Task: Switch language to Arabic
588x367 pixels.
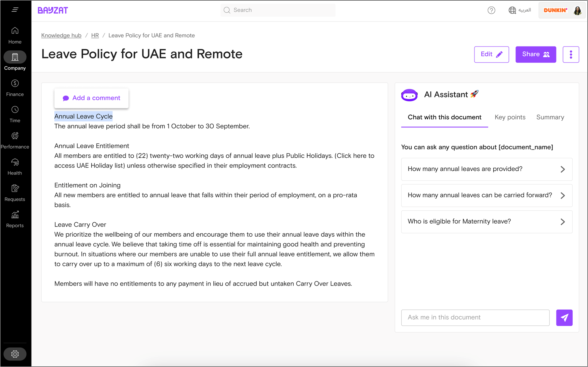Action: point(520,10)
